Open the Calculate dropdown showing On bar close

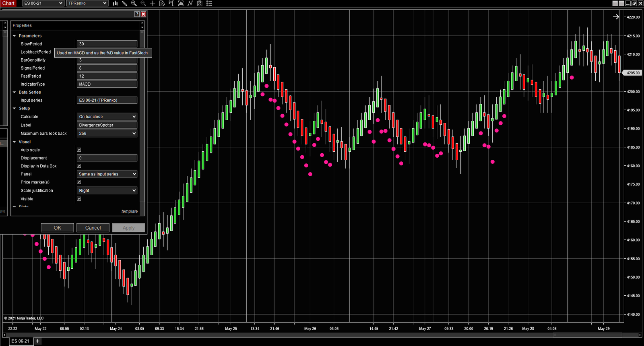click(107, 117)
